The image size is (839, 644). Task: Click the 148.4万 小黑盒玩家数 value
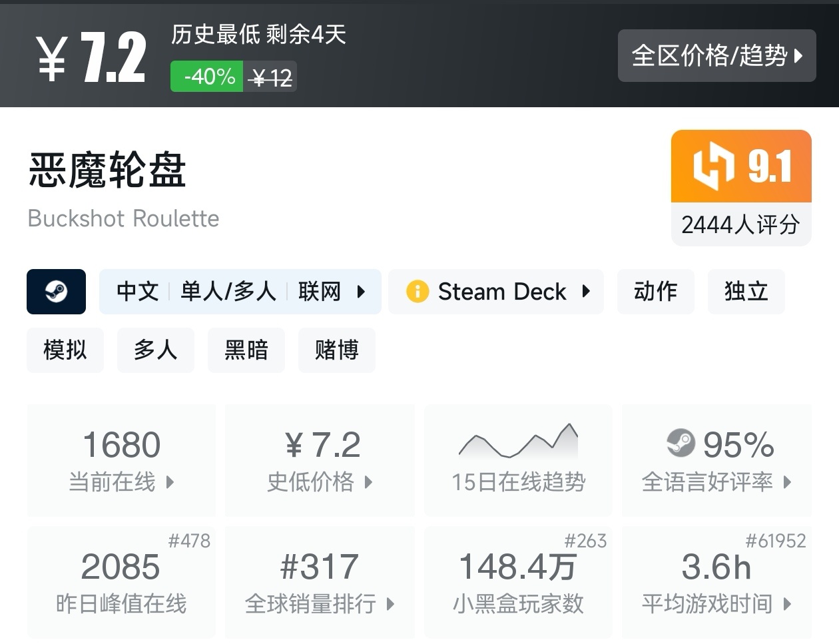[x=518, y=567]
